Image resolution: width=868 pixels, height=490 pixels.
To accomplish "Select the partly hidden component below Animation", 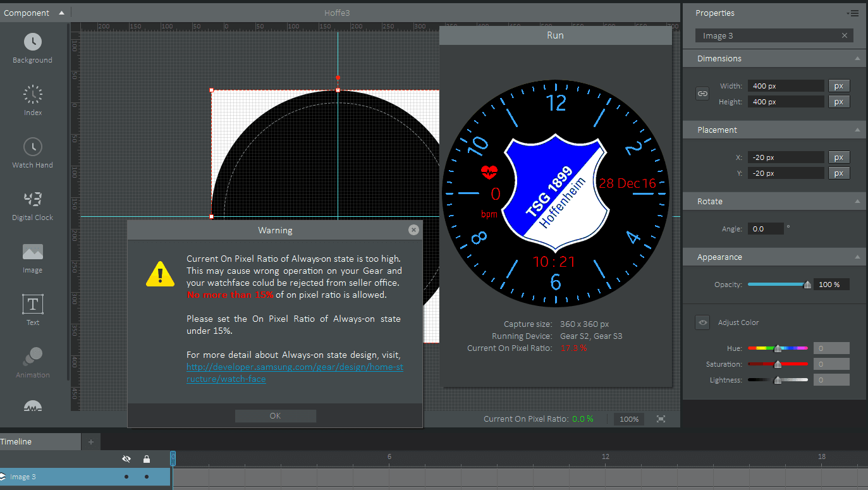I will click(x=33, y=406).
